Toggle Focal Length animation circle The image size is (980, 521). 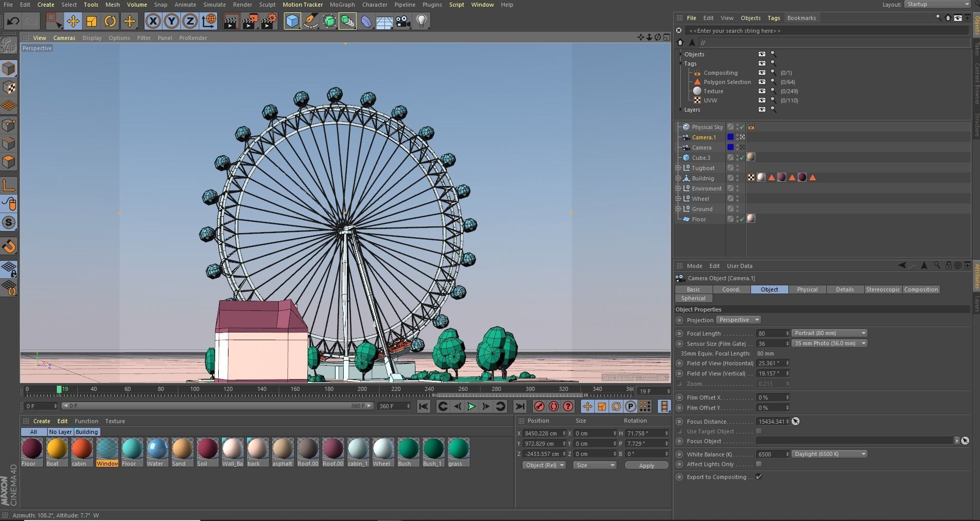[x=680, y=334]
